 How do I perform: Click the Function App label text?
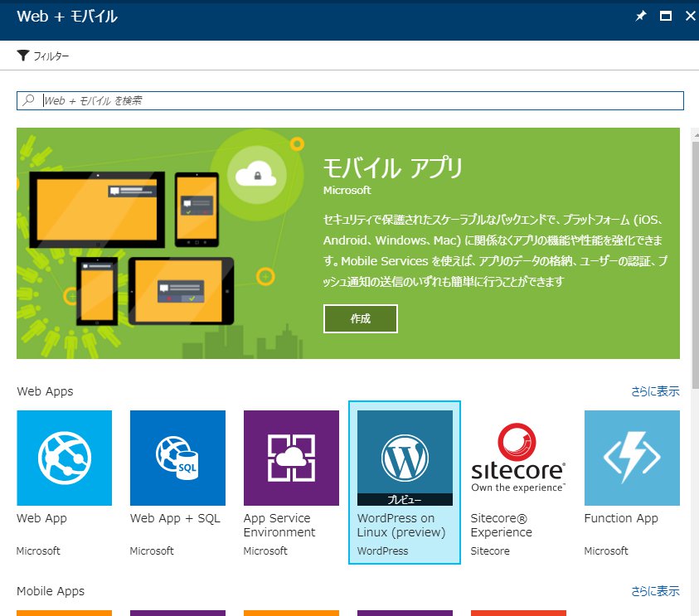(620, 518)
